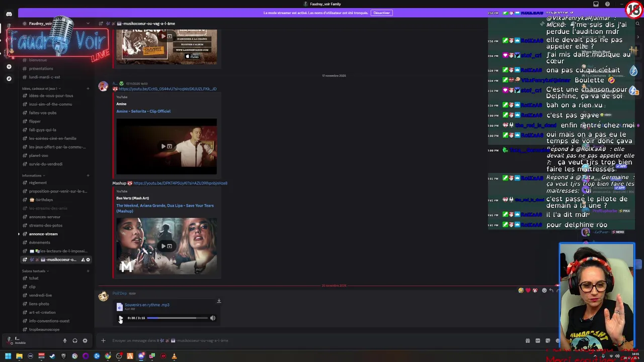Open Steam from taskbar
Image resolution: width=644 pixels, height=362 pixels.
click(52, 356)
